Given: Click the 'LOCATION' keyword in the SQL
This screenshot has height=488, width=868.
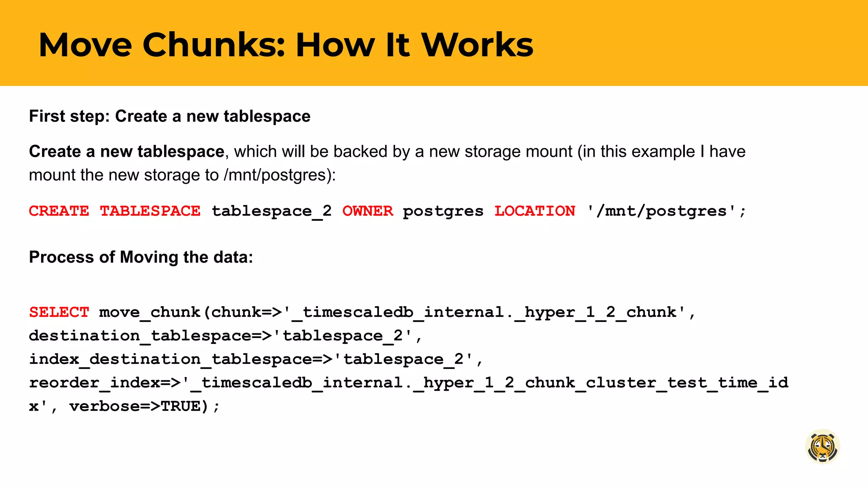Looking at the screenshot, I should tap(534, 211).
